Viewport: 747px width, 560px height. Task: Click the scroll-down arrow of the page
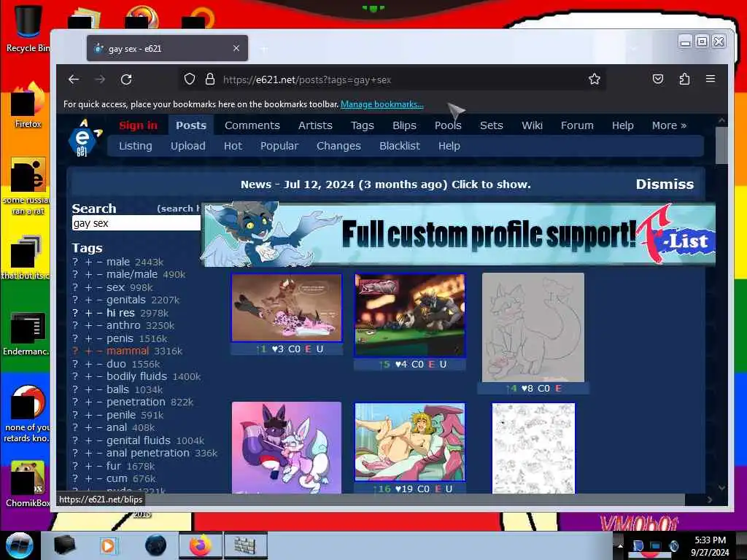click(721, 488)
